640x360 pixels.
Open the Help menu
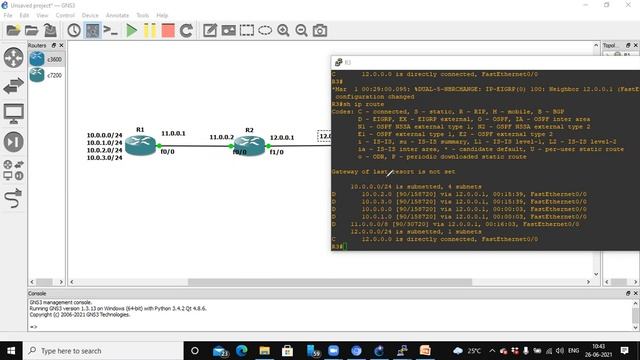coord(162,15)
